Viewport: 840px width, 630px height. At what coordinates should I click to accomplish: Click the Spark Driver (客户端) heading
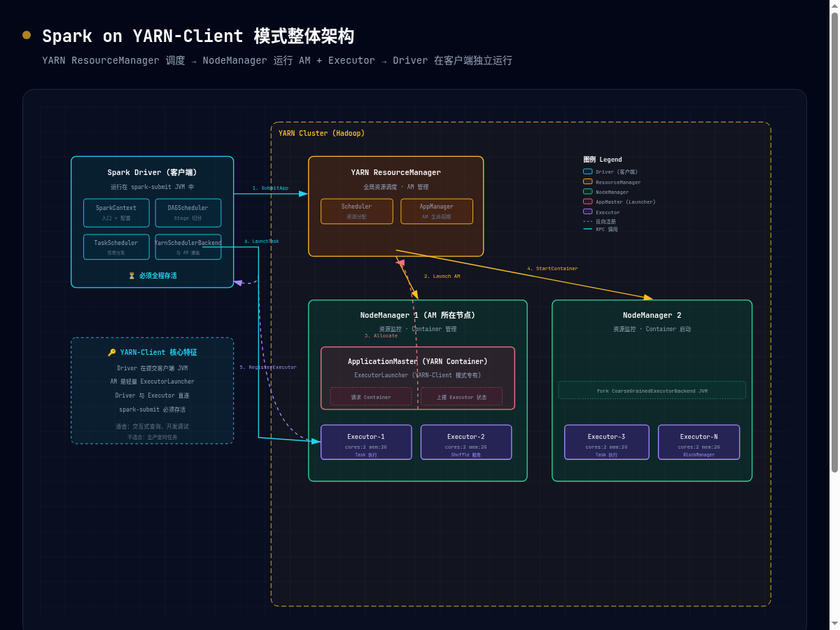[x=152, y=172]
